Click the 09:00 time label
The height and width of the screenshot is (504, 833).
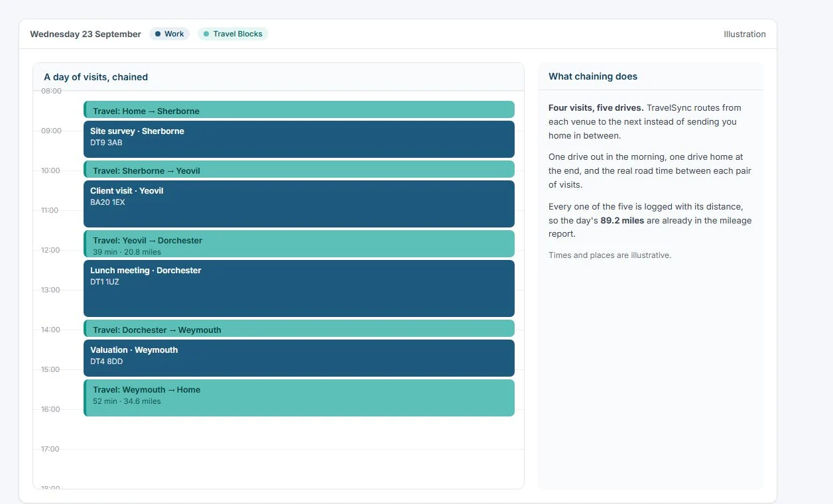(51, 131)
